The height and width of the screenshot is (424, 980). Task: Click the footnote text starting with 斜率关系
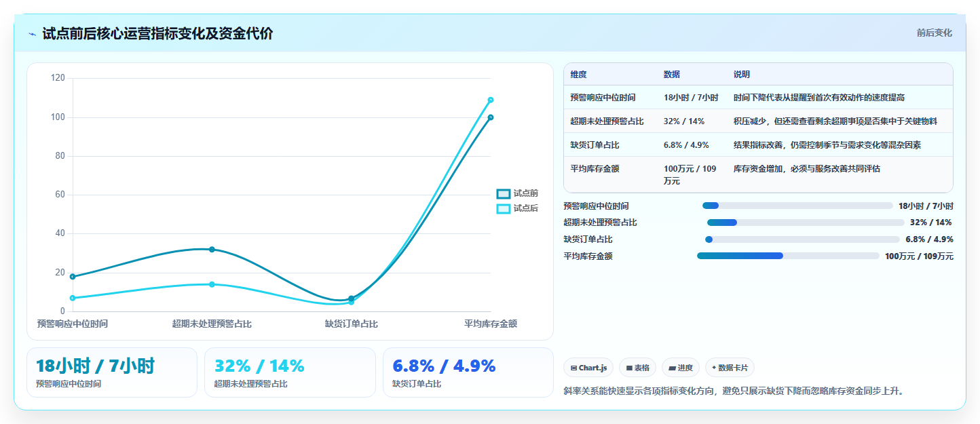[x=734, y=391]
